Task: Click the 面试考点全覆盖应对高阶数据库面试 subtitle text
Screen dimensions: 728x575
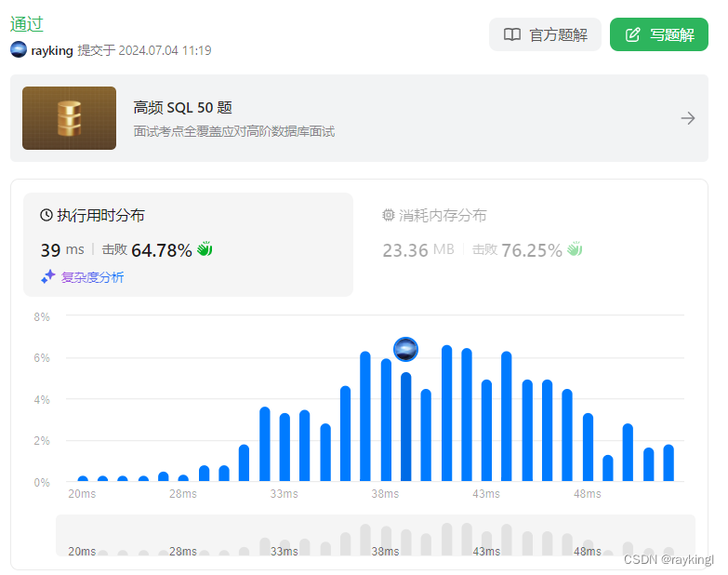Action: click(x=234, y=131)
